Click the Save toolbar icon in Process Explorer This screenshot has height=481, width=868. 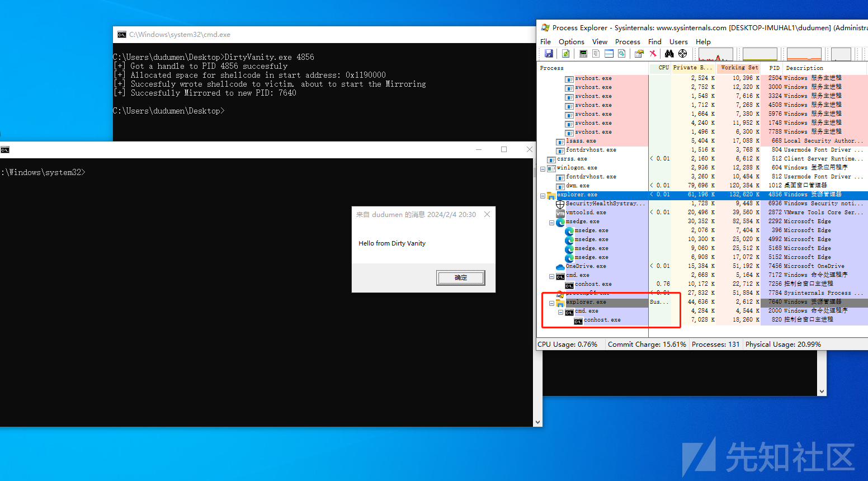point(549,54)
